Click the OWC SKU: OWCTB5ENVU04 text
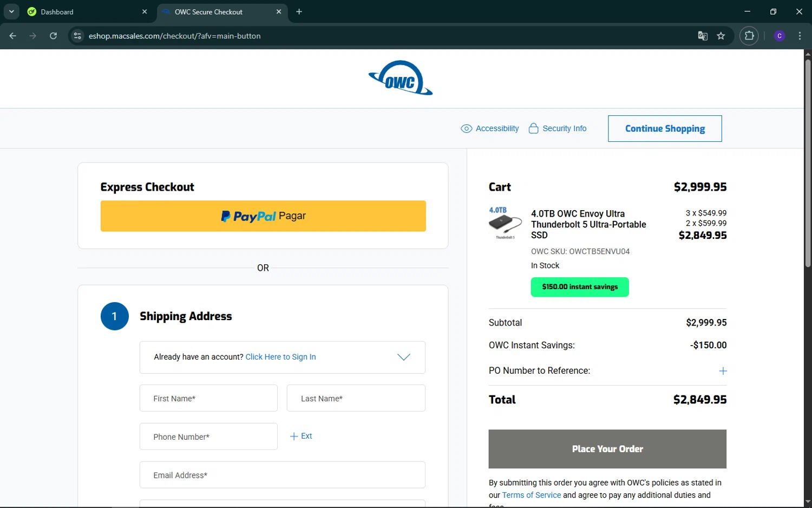812x508 pixels. [580, 251]
